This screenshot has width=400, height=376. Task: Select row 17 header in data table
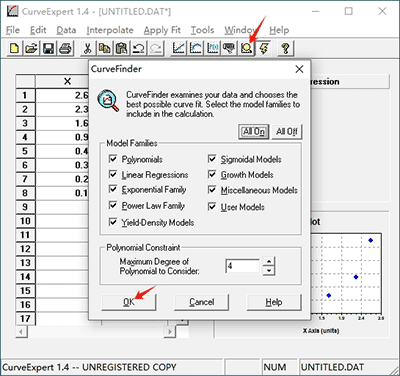point(25,319)
